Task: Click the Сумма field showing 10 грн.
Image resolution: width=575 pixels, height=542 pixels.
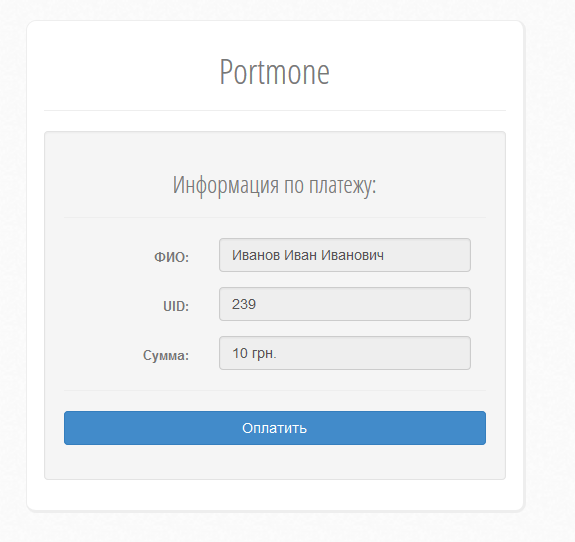Action: pos(345,353)
